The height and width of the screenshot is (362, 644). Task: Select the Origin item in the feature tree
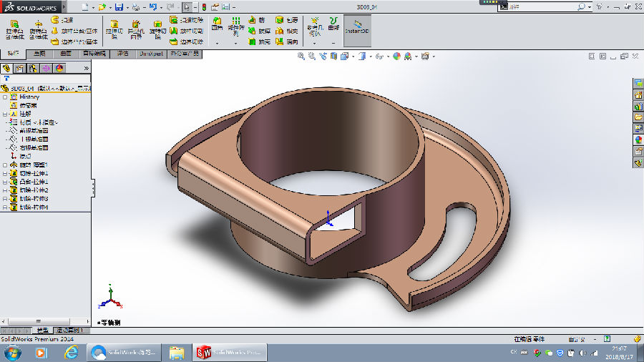(x=24, y=156)
